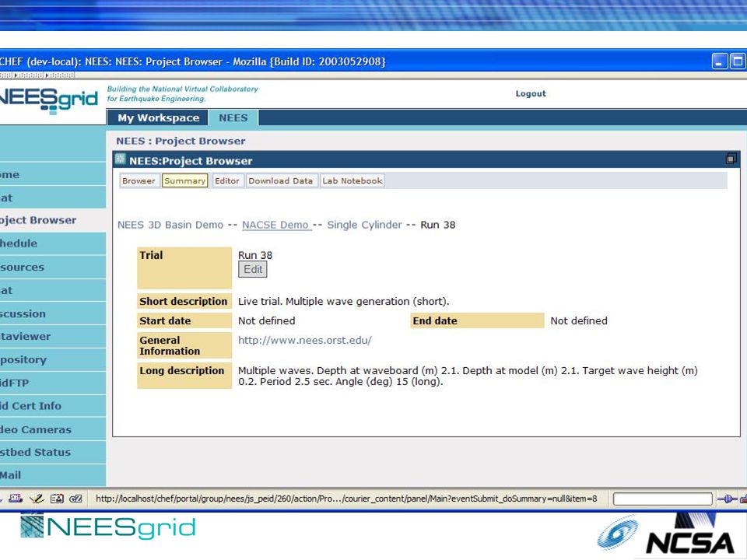Open GridFTP in the sidebar

click(x=53, y=383)
